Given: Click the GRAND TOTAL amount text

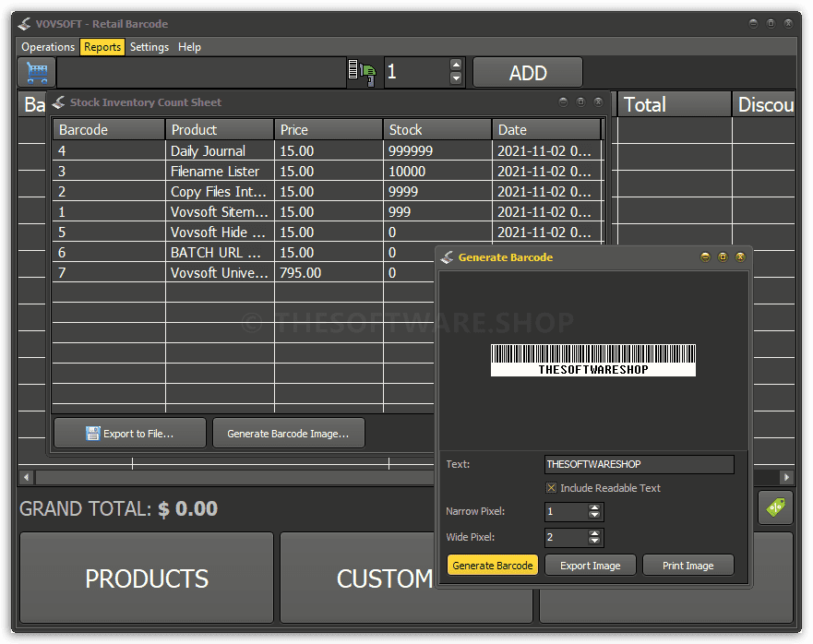Looking at the screenshot, I should (x=187, y=508).
